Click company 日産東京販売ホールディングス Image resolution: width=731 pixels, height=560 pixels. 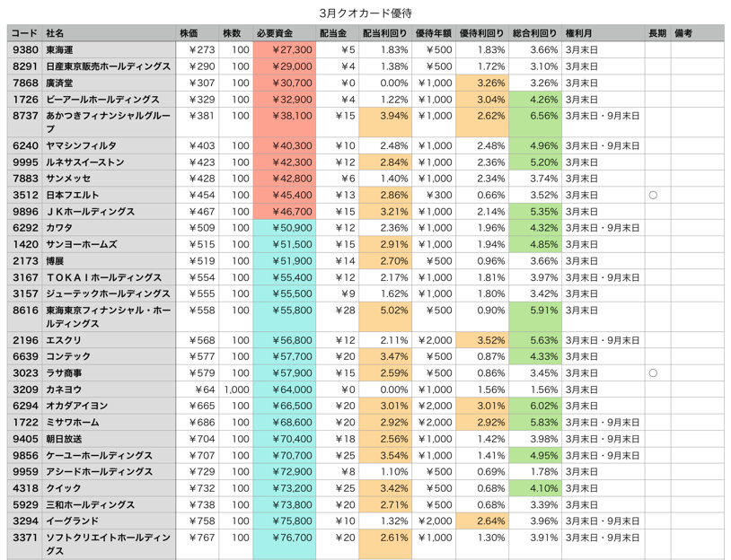tap(108, 66)
